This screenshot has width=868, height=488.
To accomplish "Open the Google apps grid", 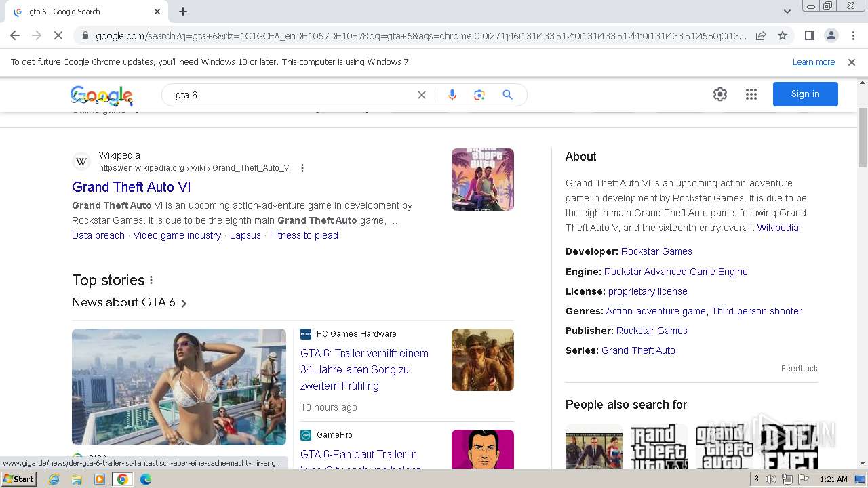I will click(x=751, y=94).
